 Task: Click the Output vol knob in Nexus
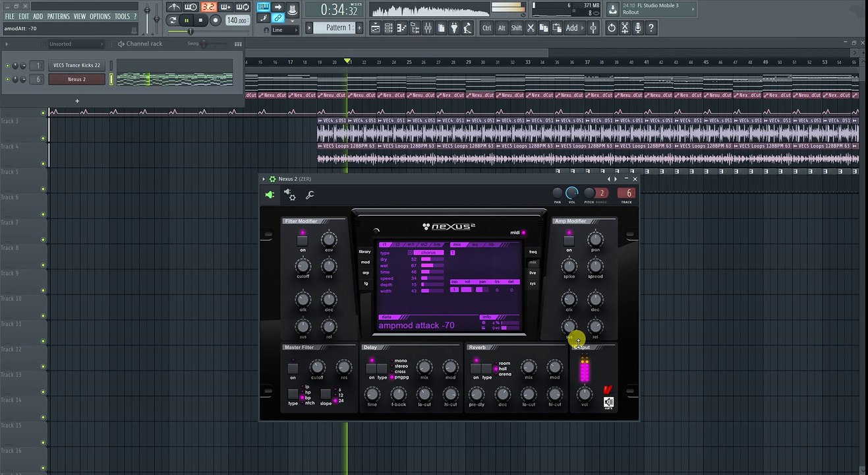click(x=584, y=394)
